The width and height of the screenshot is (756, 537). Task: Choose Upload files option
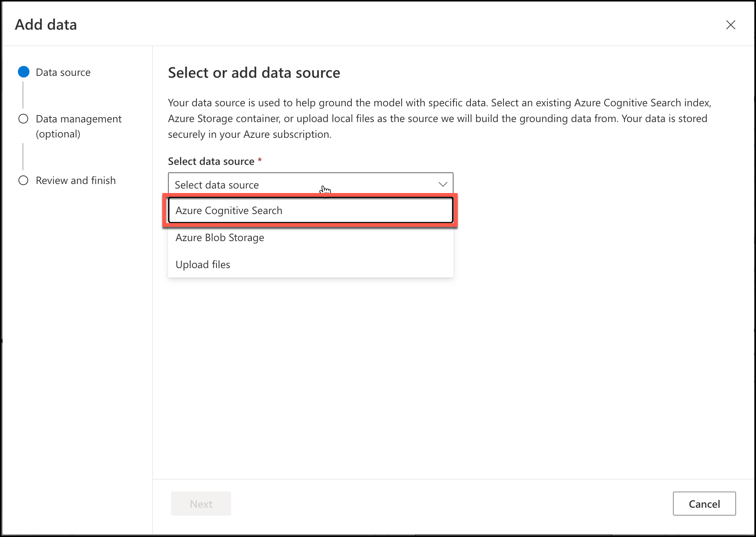tap(310, 264)
